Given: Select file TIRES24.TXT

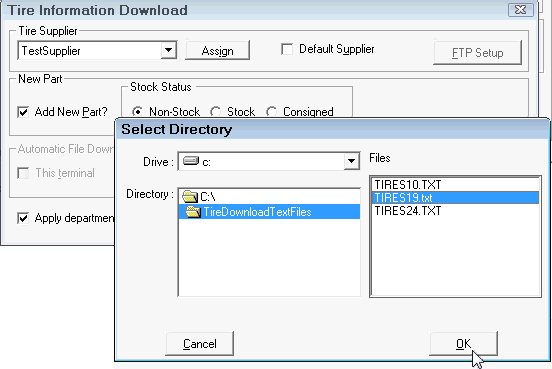Looking at the screenshot, I should [455, 211].
